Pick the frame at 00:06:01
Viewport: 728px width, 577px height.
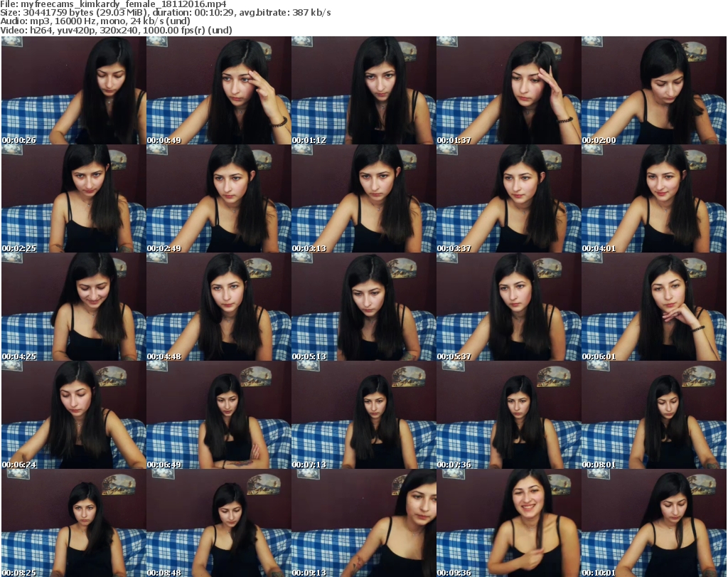pyautogui.click(x=654, y=307)
